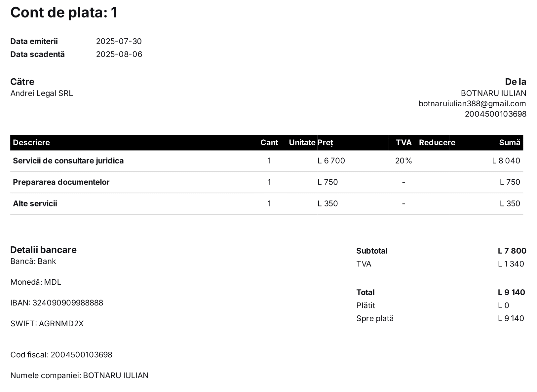Click the email botnaruiulian388@gmail.com
The width and height of the screenshot is (537, 392).
tap(472, 104)
